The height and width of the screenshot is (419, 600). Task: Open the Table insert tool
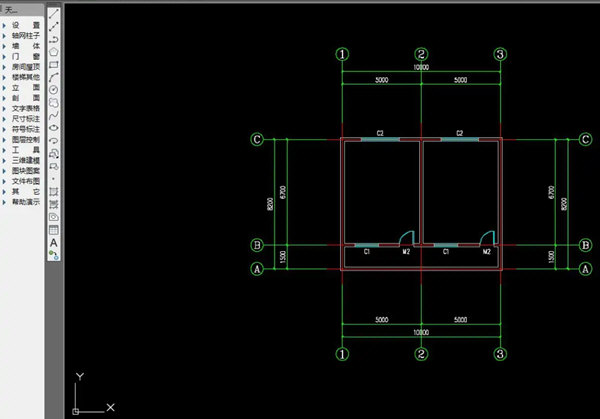[x=54, y=230]
